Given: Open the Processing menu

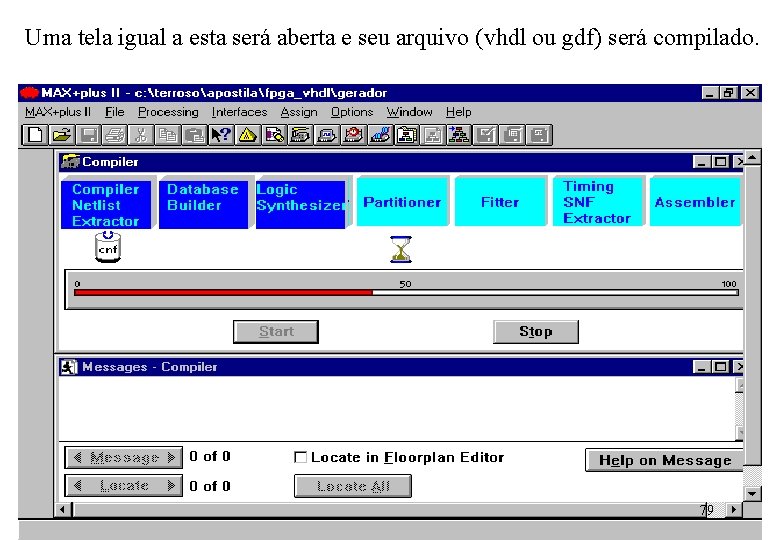Looking at the screenshot, I should pyautogui.click(x=168, y=112).
